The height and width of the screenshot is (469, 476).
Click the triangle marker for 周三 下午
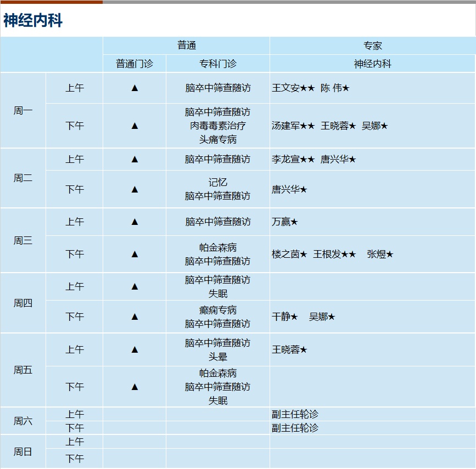coord(135,254)
